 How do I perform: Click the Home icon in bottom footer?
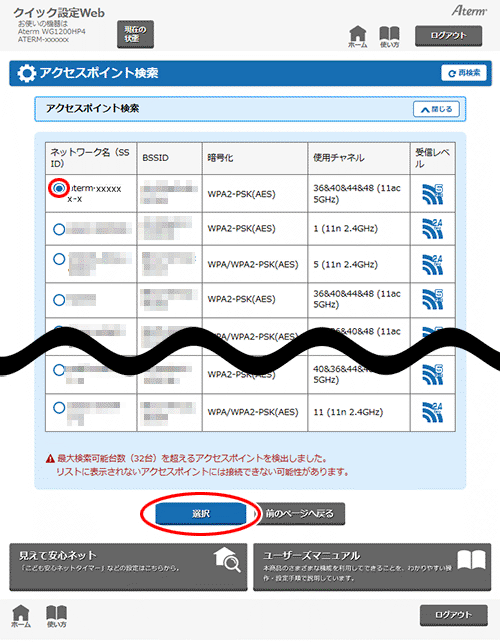[x=21, y=616]
